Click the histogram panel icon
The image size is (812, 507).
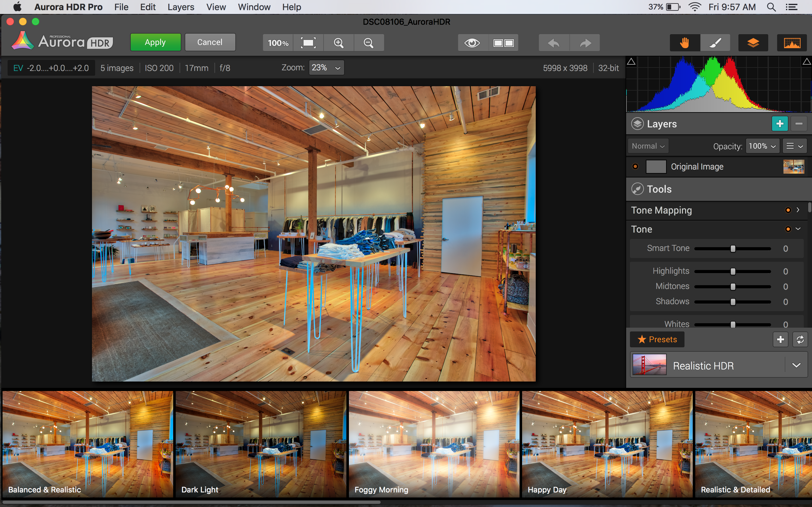click(x=791, y=43)
